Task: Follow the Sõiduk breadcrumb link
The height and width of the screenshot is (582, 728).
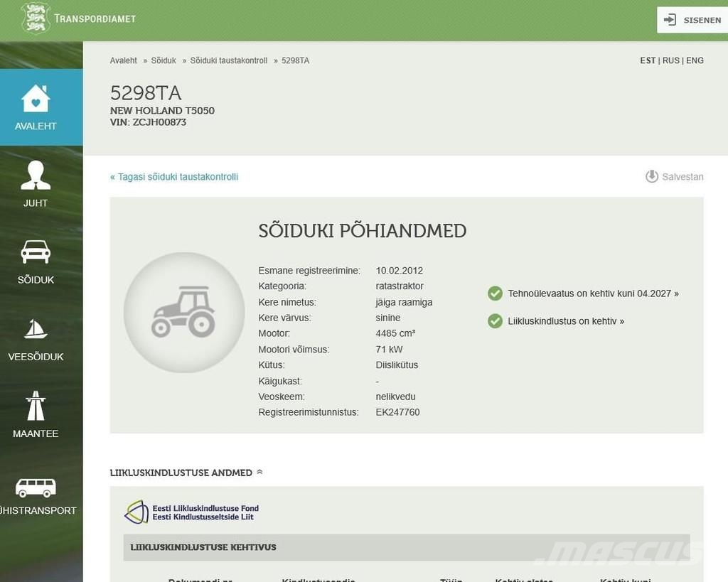Action: (x=164, y=61)
